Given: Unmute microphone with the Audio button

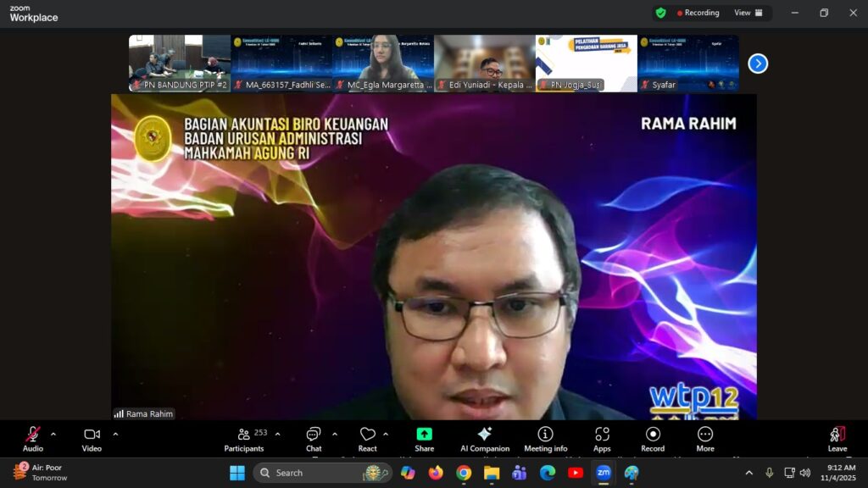Looking at the screenshot, I should coord(33,435).
